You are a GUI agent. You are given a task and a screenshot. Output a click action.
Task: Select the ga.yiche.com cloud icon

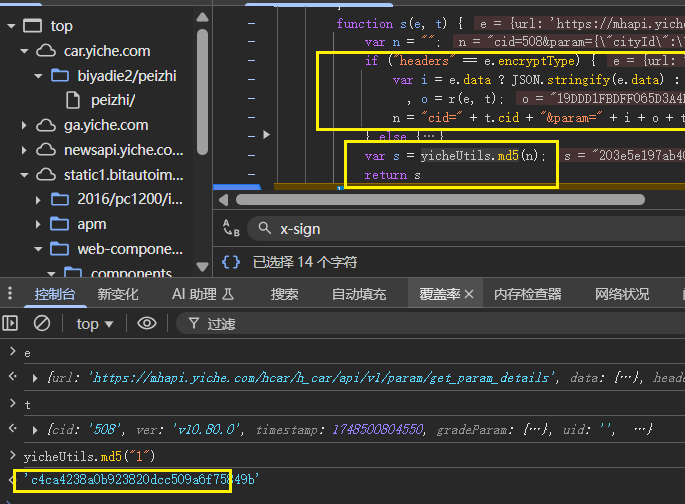[46, 125]
